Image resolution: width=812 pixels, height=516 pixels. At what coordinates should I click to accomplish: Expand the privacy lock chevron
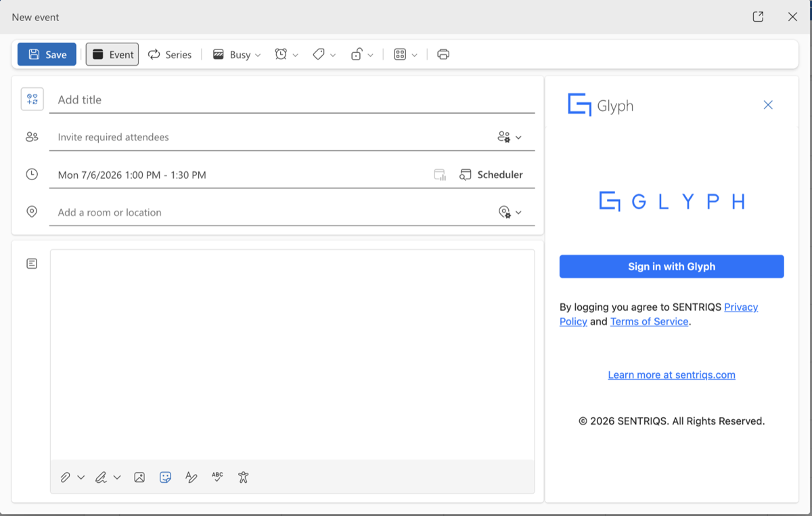(370, 55)
